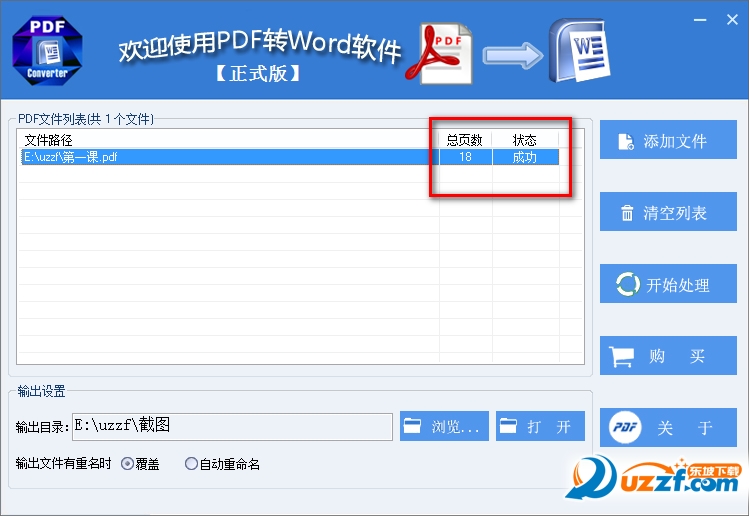The width and height of the screenshot is (749, 516).
Task: Select the E:\uzzf\第一课.pdf file row
Action: pos(290,157)
